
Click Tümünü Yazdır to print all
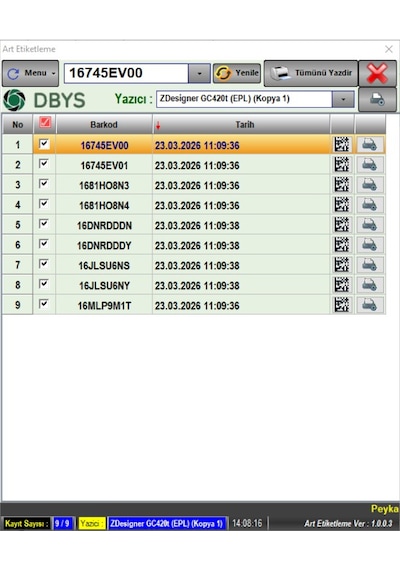pos(311,73)
